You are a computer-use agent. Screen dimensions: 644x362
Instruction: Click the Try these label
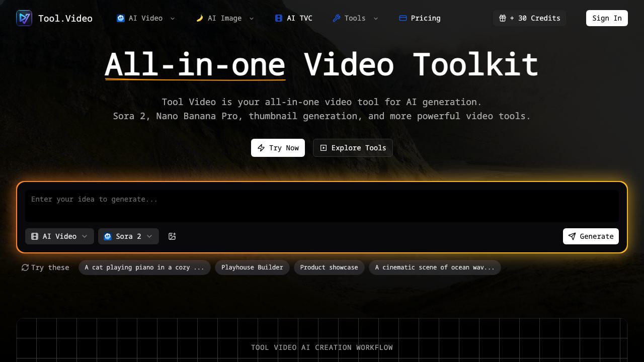50,267
